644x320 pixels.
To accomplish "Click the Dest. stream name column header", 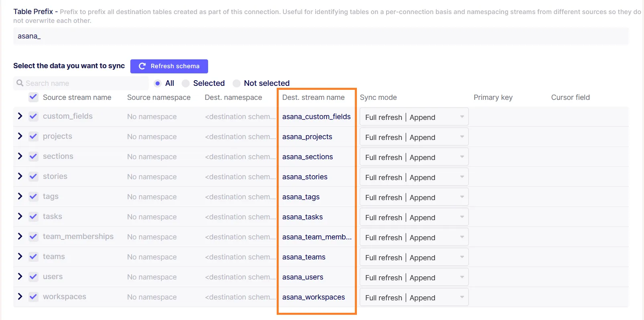I will 313,97.
